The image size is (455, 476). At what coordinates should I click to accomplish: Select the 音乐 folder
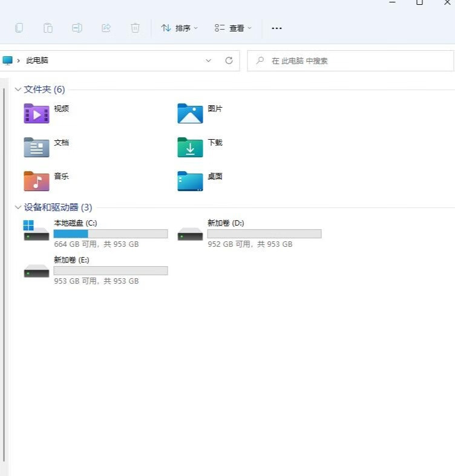point(36,181)
